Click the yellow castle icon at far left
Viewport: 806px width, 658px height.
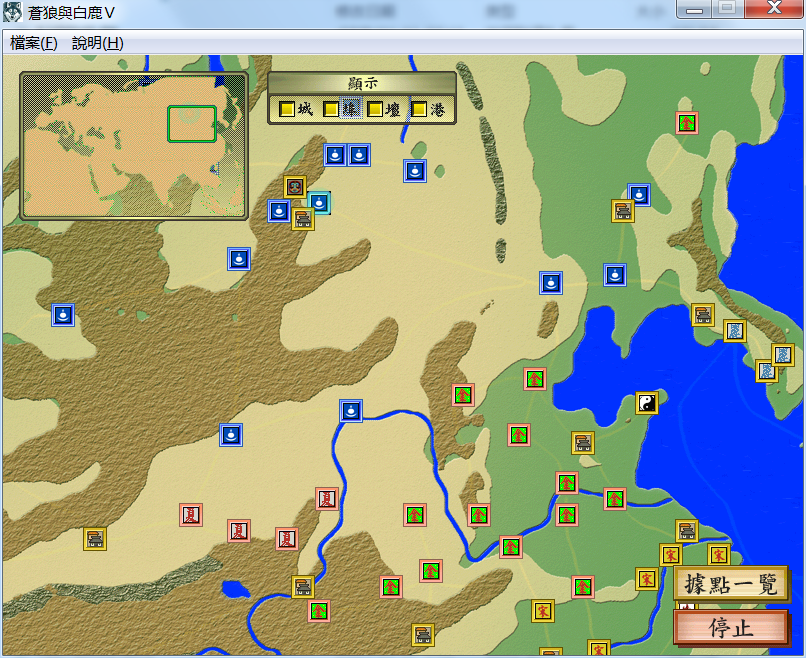(95, 539)
